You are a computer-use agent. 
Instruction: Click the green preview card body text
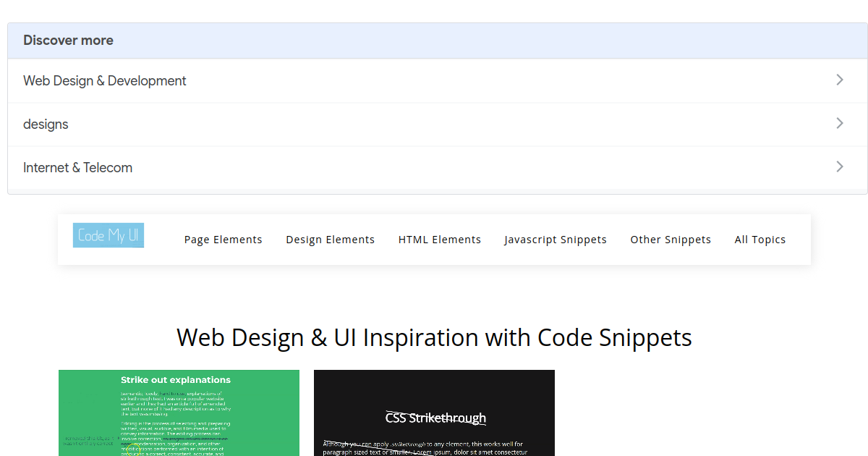point(174,423)
